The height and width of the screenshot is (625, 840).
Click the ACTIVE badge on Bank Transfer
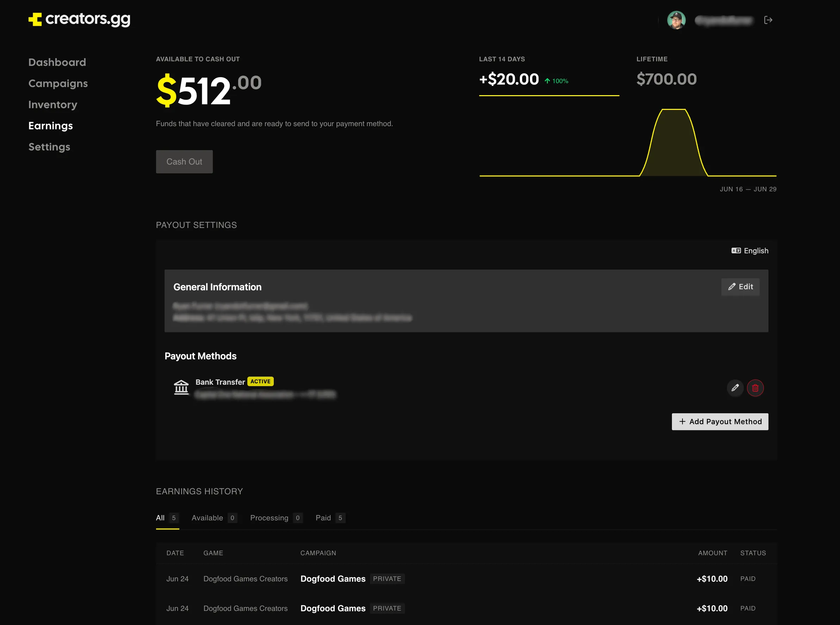pos(260,381)
